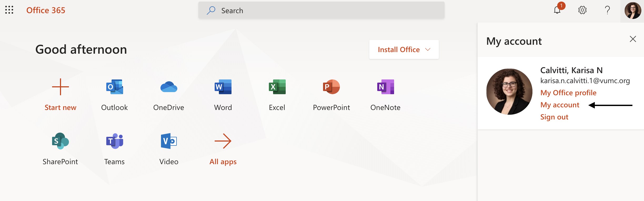Open the OneNote app
The image size is (644, 201).
pyautogui.click(x=385, y=87)
